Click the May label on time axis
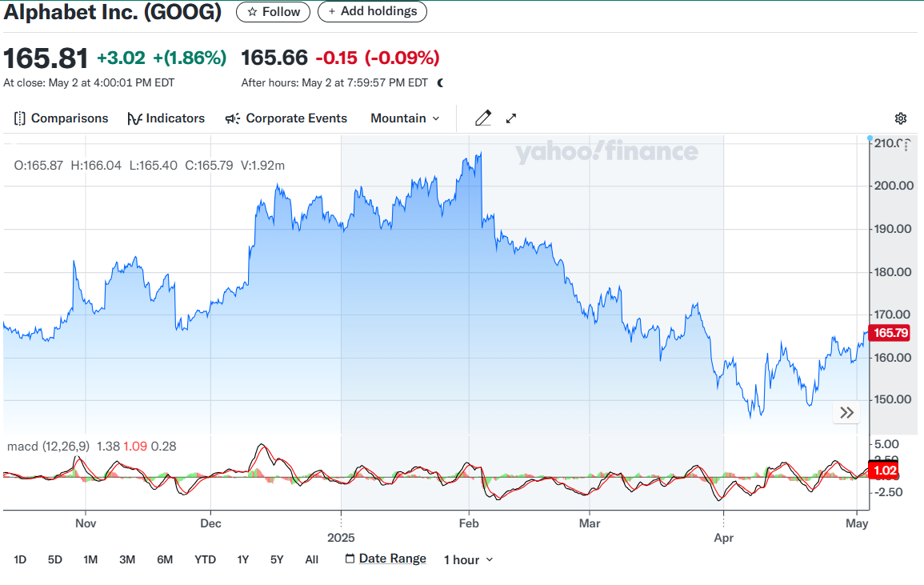Screen dimensions: 924x585 pos(857,523)
